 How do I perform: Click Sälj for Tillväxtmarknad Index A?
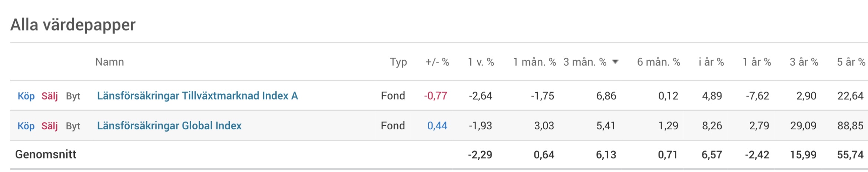(50, 96)
